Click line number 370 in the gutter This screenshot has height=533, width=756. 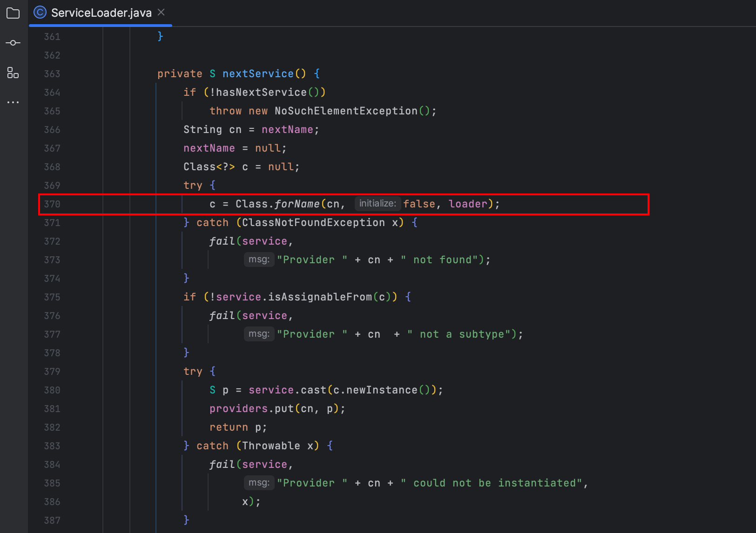(x=52, y=204)
